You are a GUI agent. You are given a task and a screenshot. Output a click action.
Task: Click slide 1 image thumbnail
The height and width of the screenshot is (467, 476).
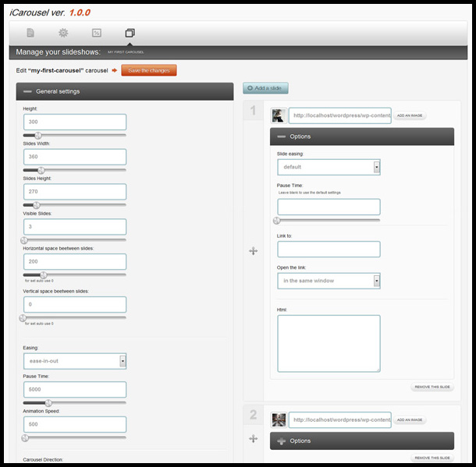[279, 115]
